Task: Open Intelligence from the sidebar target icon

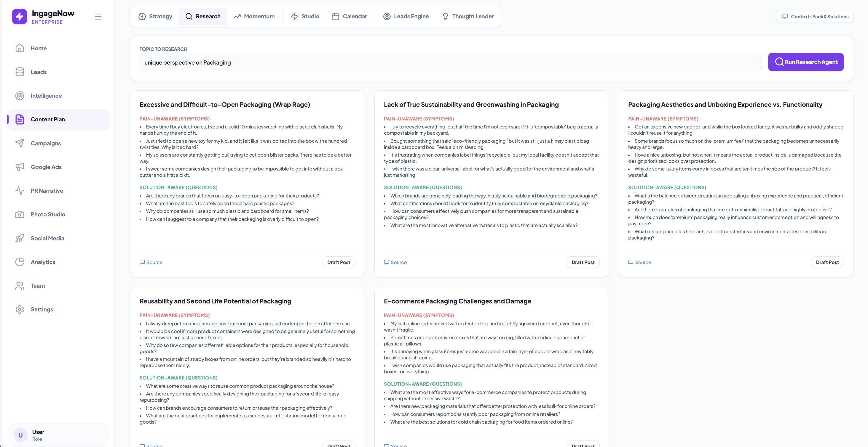Action: tap(20, 96)
